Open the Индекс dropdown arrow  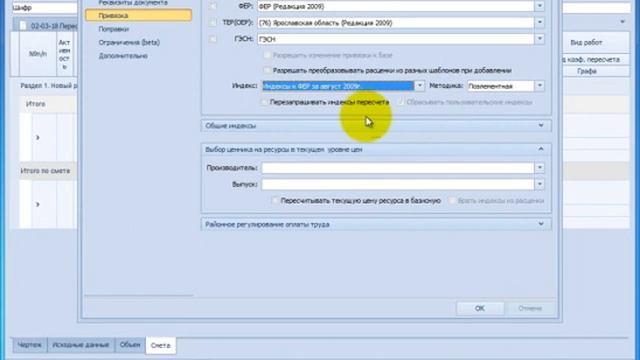pos(420,86)
